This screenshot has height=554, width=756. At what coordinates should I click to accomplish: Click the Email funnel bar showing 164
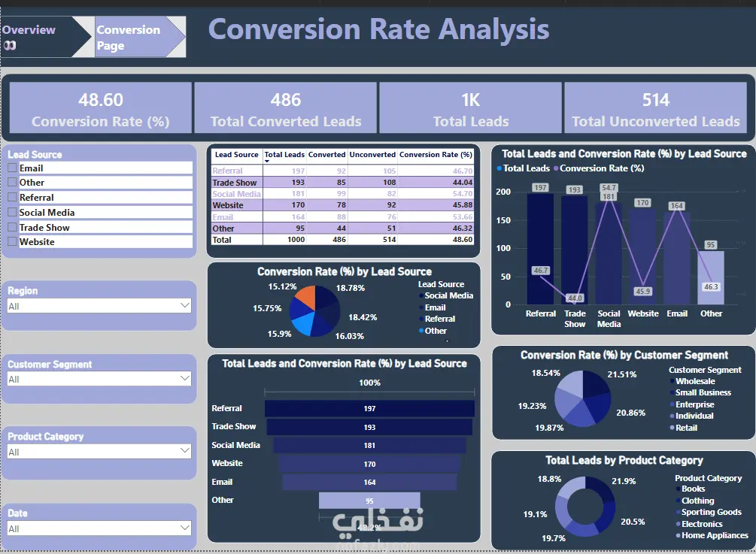[x=369, y=483]
